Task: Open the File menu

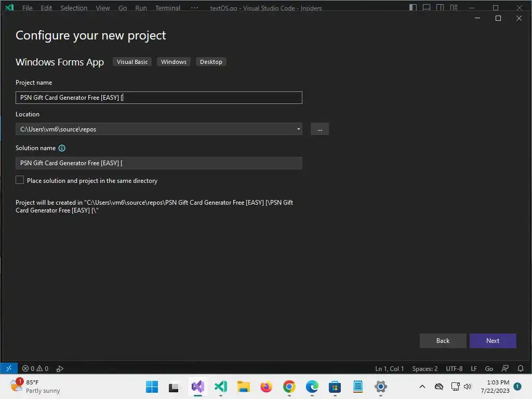Action: (28, 8)
